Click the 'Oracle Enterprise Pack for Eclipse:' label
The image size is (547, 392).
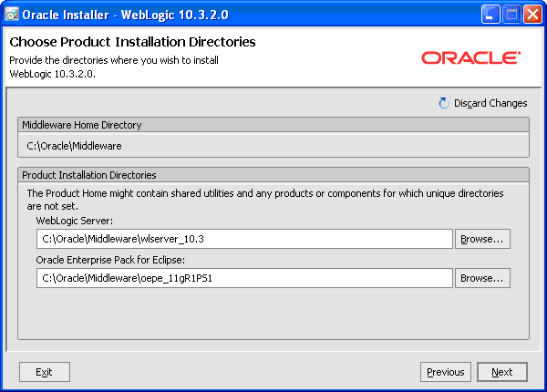(110, 260)
